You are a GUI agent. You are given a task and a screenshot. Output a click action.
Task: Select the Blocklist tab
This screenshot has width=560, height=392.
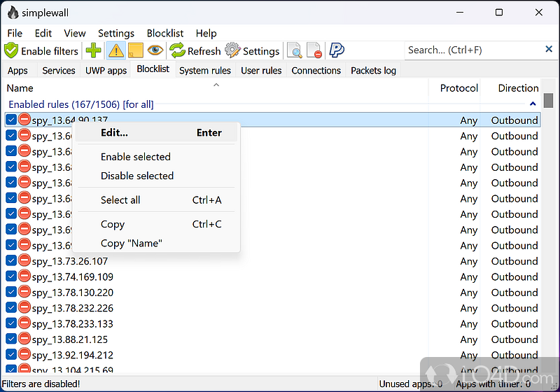click(153, 69)
